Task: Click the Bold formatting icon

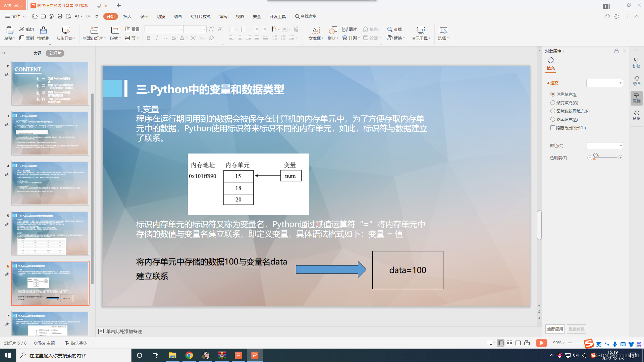Action: pyautogui.click(x=149, y=38)
